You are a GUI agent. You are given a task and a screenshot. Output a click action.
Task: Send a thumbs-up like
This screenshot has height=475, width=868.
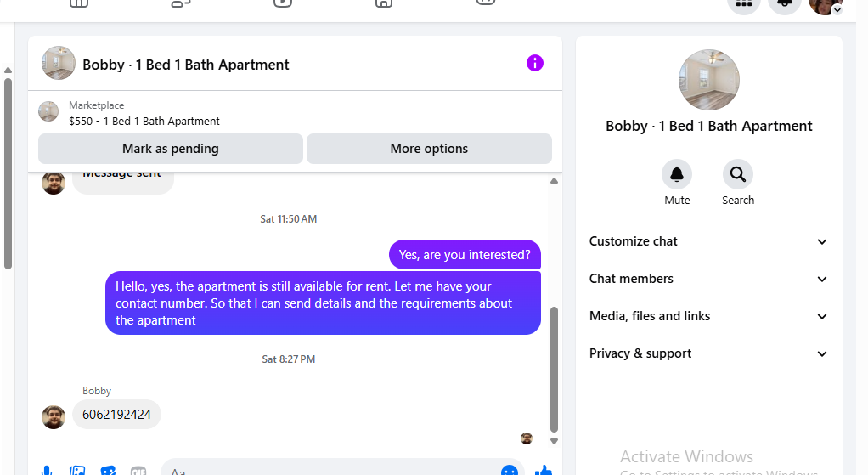544,471
